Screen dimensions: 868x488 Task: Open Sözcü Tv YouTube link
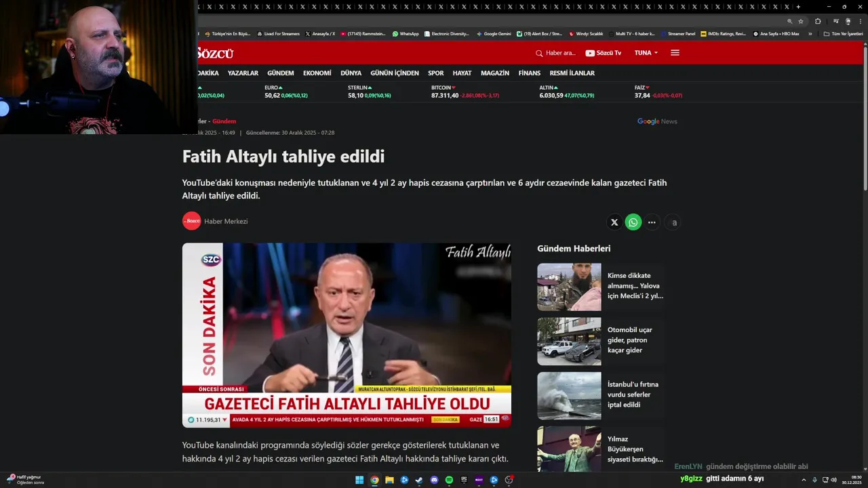(x=603, y=53)
